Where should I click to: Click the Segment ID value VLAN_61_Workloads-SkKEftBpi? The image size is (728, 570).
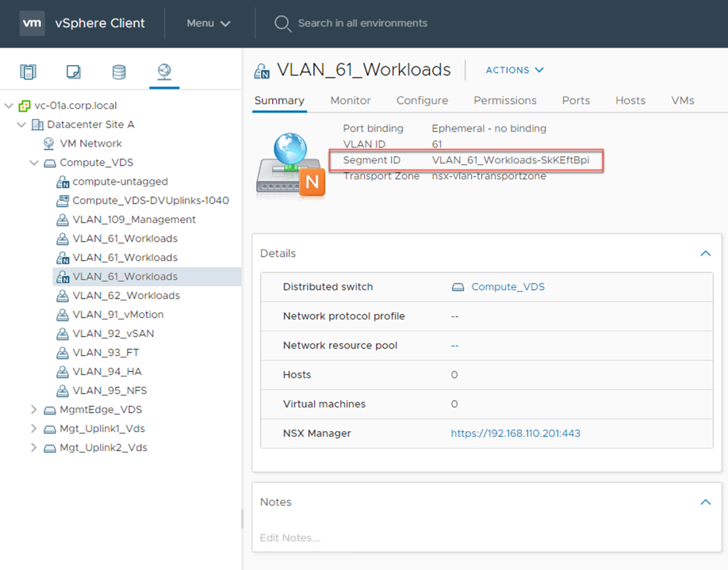click(510, 160)
